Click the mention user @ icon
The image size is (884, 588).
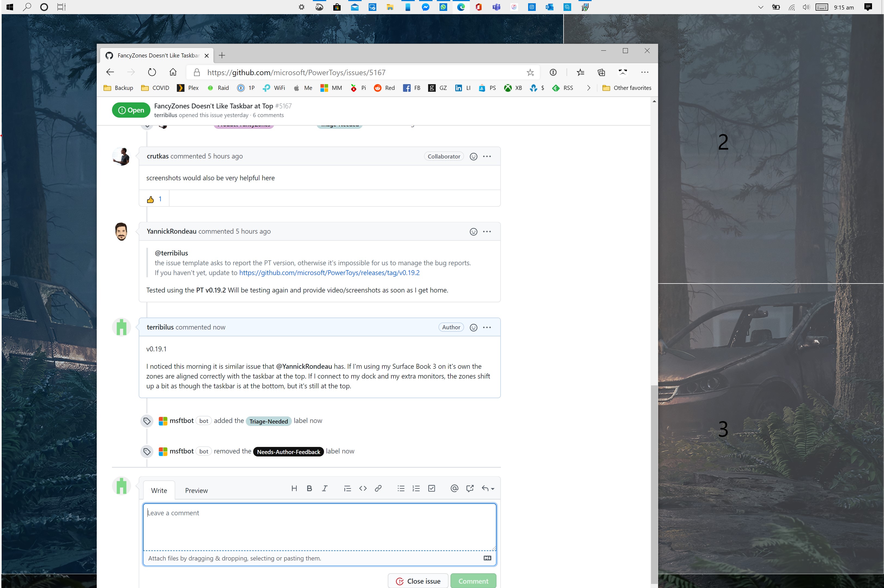[x=454, y=488]
